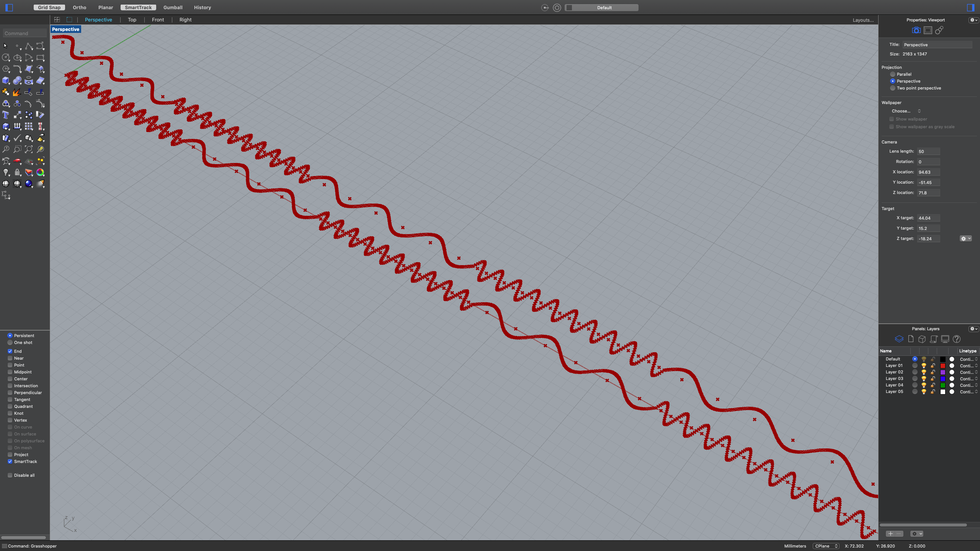Enable the Midpoint object snap
Screen dimensions: 980x551
pyautogui.click(x=10, y=372)
